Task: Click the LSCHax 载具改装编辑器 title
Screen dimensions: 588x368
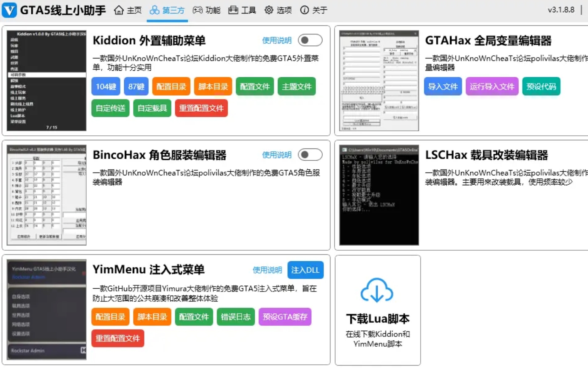Action: click(486, 155)
